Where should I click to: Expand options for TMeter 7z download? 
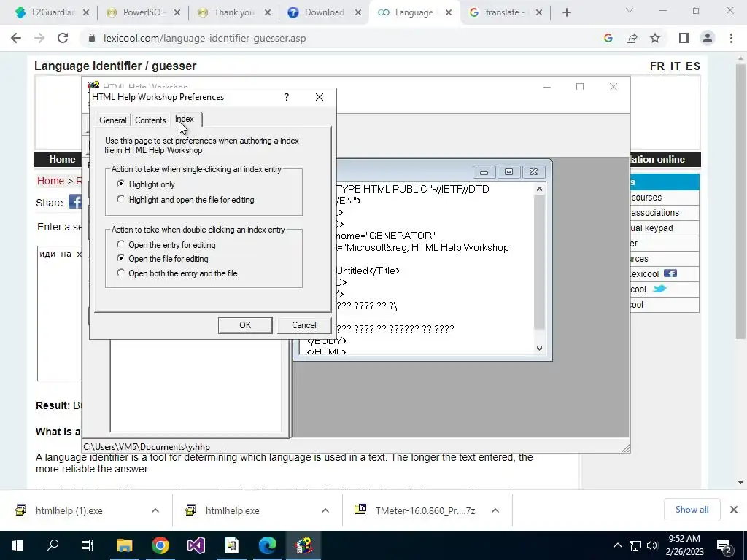pyautogui.click(x=495, y=510)
